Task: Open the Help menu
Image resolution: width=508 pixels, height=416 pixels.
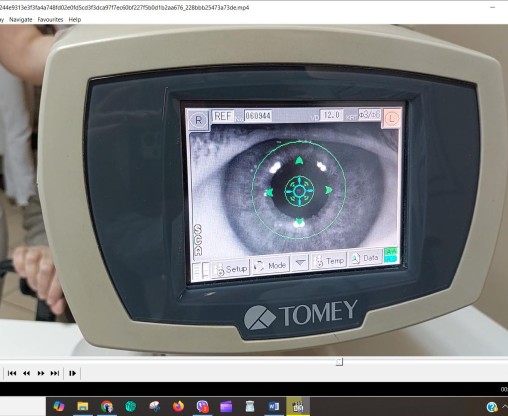Action: click(x=75, y=20)
